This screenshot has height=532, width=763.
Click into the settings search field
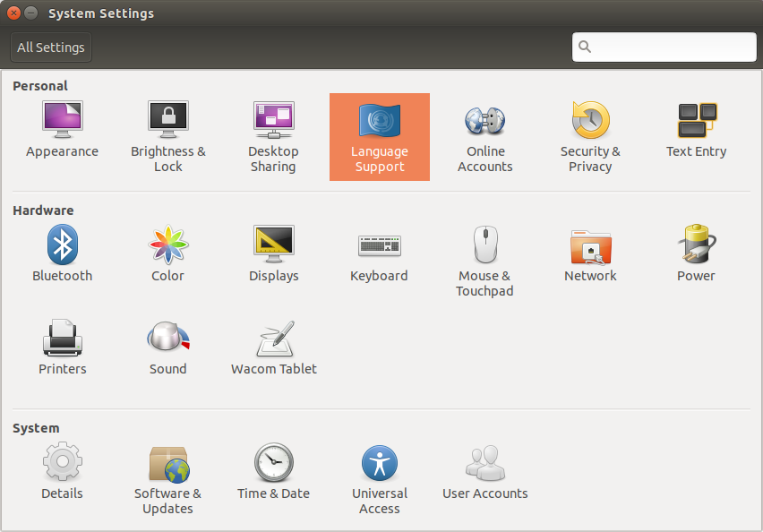pyautogui.click(x=664, y=47)
